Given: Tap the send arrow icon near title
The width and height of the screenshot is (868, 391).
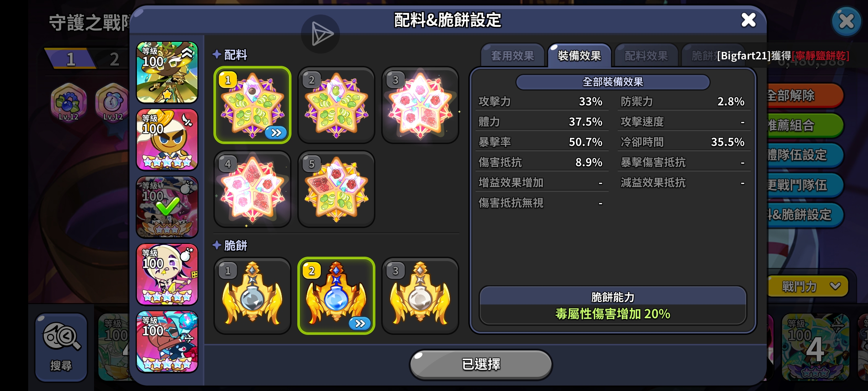Looking at the screenshot, I should click(320, 34).
